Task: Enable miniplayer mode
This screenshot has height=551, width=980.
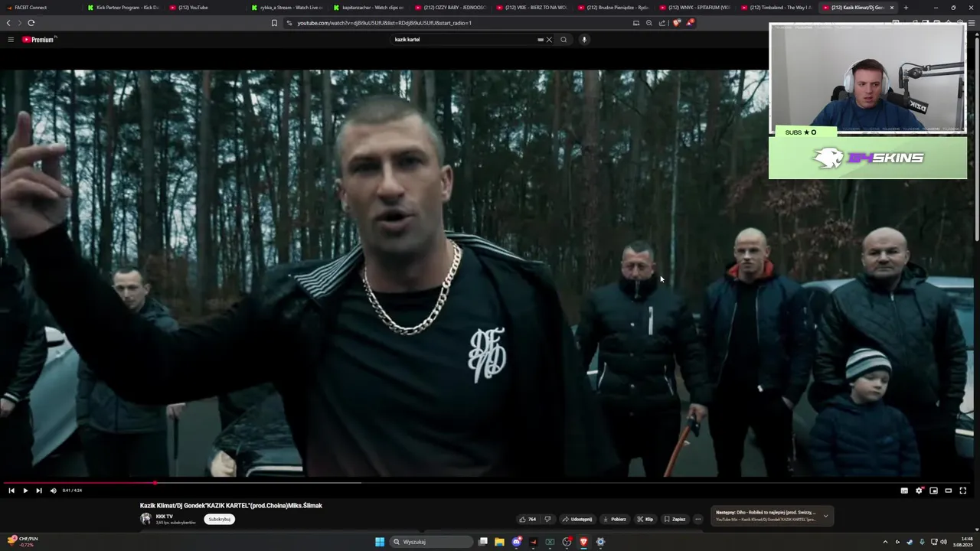Action: coord(933,491)
